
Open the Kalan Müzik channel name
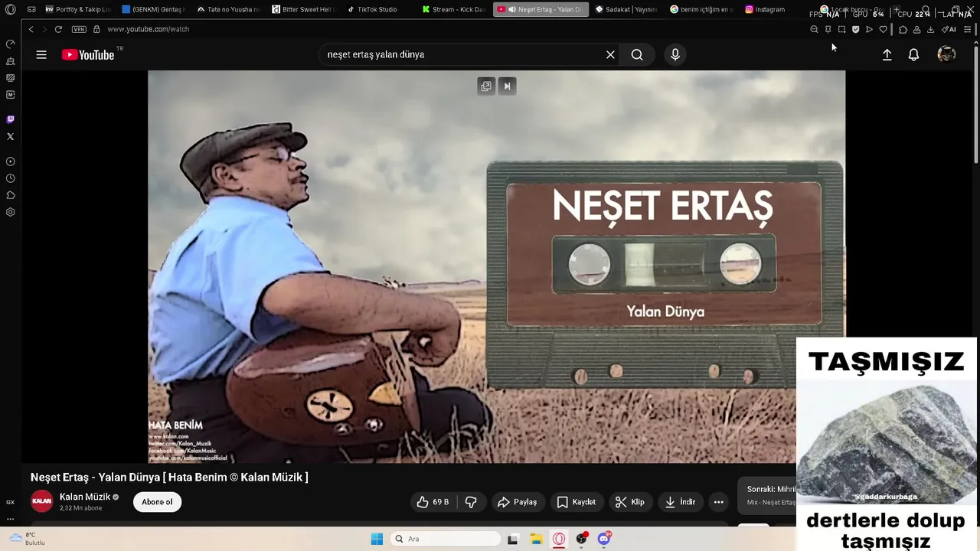pos(85,497)
